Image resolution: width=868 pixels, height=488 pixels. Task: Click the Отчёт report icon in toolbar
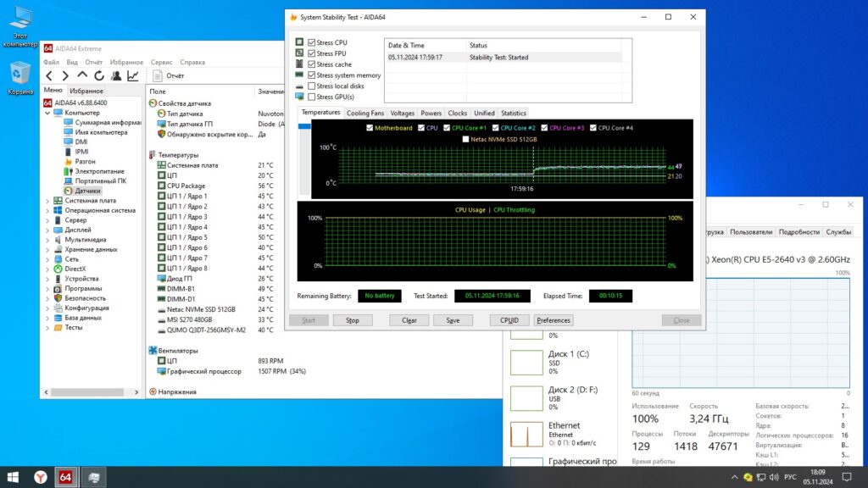[x=158, y=75]
